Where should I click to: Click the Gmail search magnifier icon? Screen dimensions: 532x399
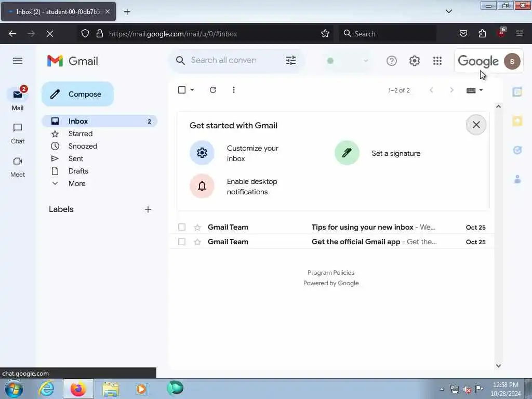tap(180, 61)
